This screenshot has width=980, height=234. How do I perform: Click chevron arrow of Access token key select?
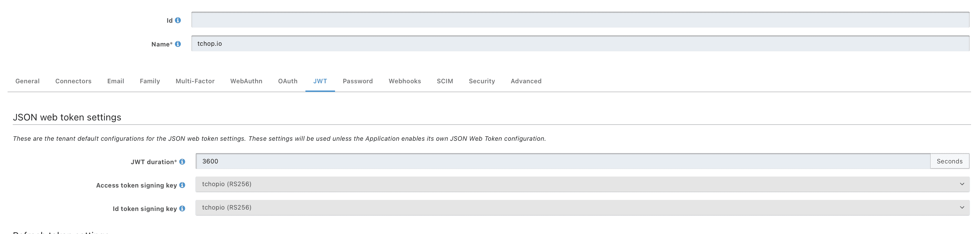pyautogui.click(x=962, y=184)
